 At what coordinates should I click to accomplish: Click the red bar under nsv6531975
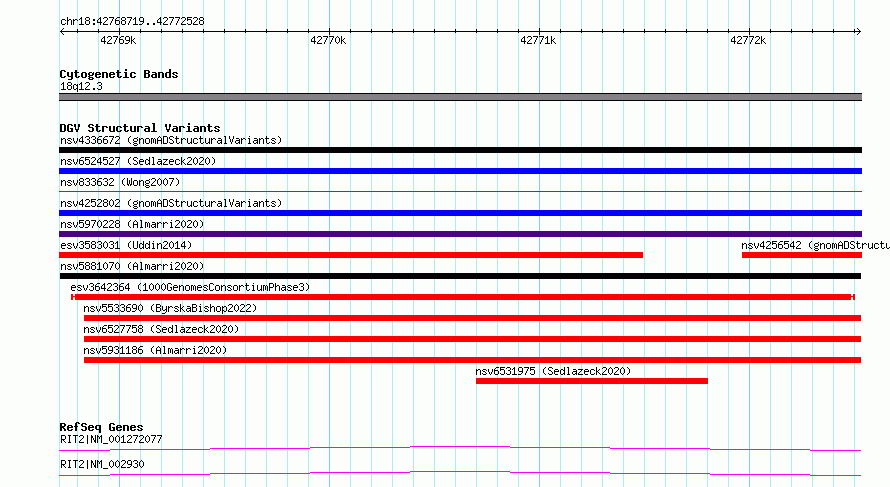591,381
